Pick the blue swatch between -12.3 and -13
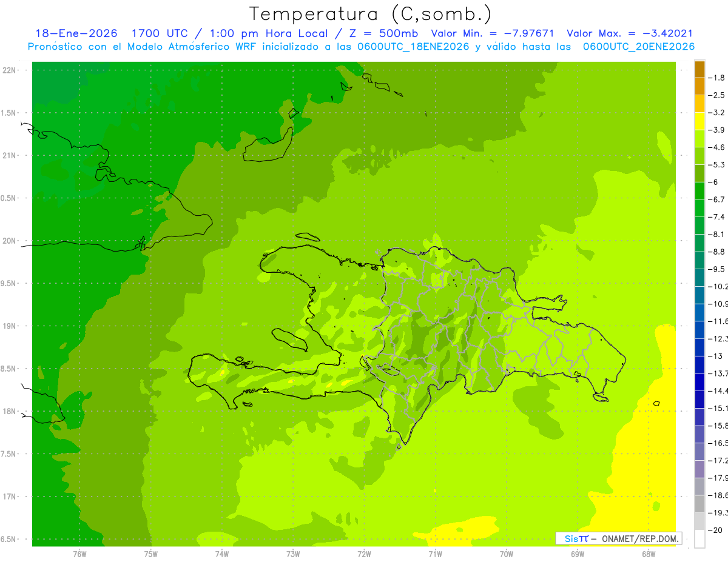 tap(699, 347)
